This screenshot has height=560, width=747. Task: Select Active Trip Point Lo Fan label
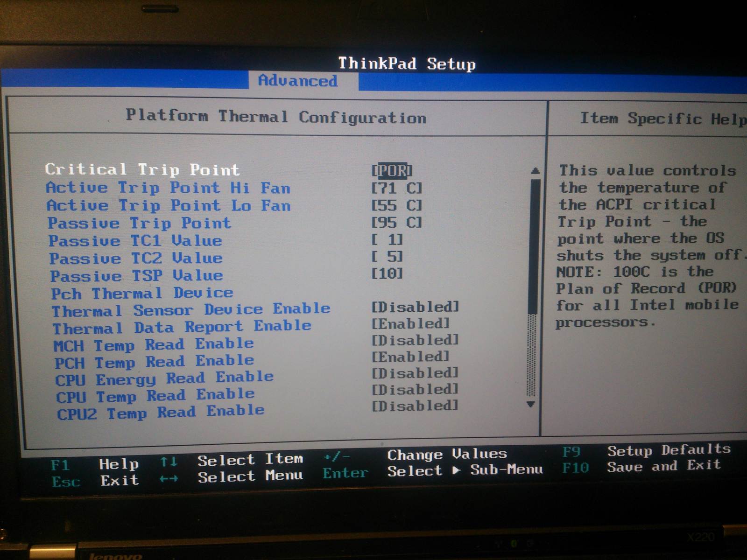(169, 205)
